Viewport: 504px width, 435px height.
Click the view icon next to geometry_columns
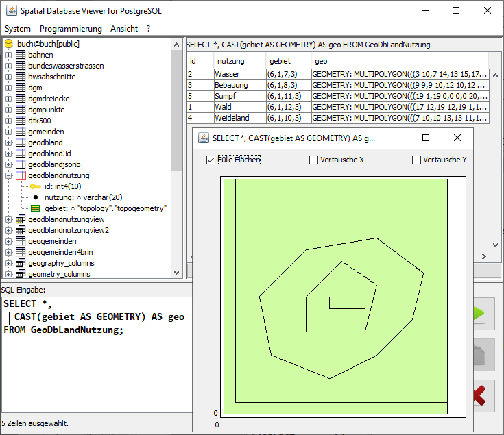(x=21, y=274)
